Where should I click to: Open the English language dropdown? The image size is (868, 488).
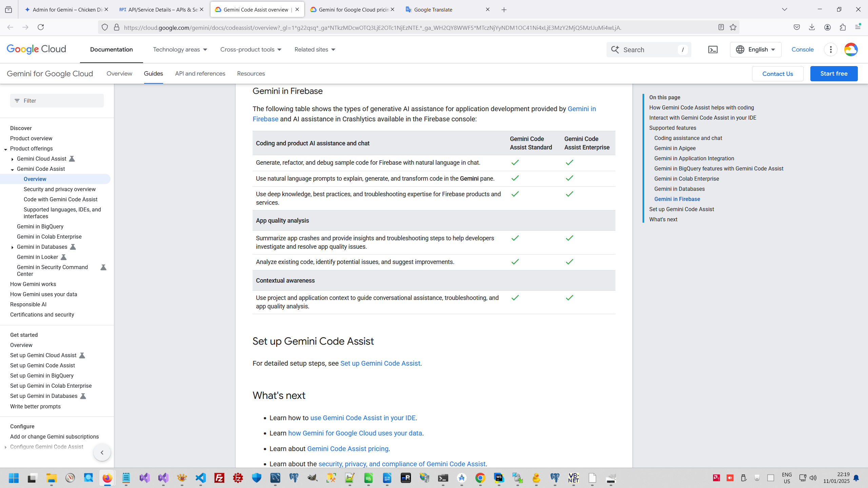click(x=755, y=50)
